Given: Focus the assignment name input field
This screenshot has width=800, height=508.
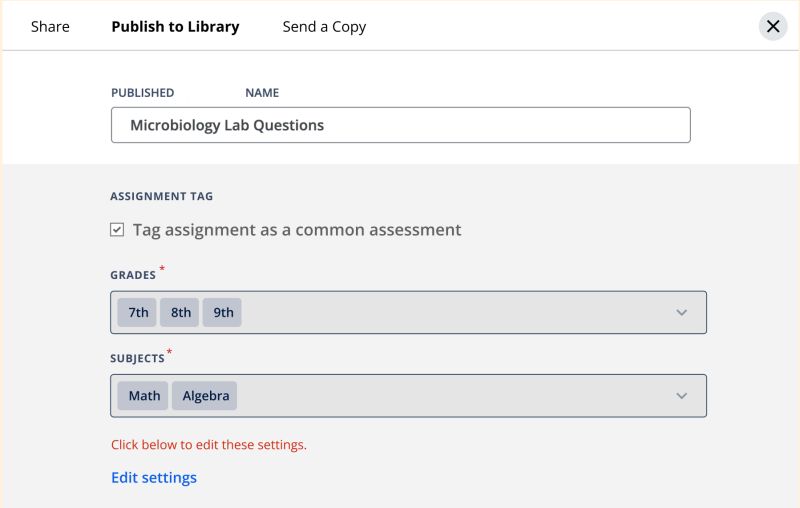Looking at the screenshot, I should click(x=400, y=125).
